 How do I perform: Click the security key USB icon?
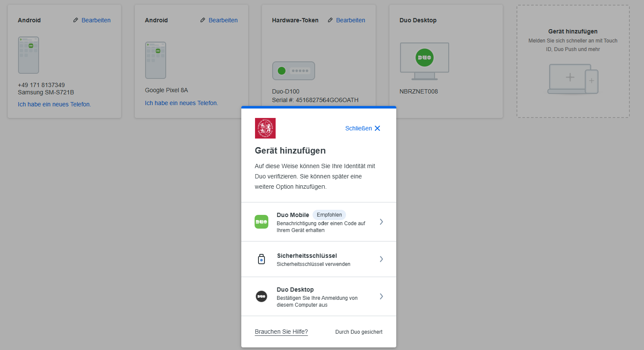[261, 259]
